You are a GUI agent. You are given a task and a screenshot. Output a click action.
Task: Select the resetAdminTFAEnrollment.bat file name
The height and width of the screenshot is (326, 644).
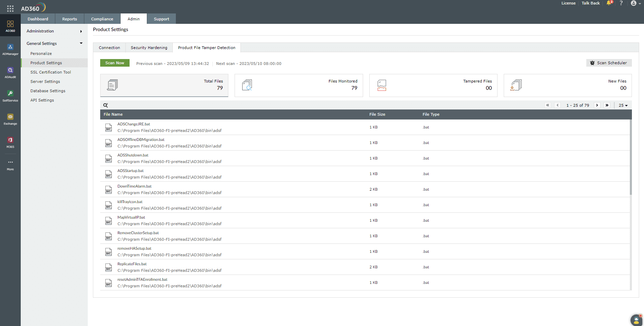[142, 279]
